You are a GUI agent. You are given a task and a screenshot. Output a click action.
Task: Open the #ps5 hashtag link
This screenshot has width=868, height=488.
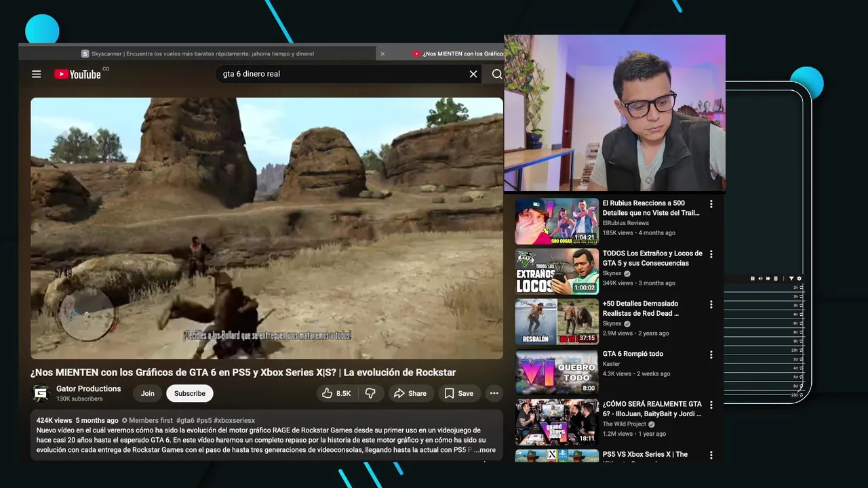[x=203, y=420]
